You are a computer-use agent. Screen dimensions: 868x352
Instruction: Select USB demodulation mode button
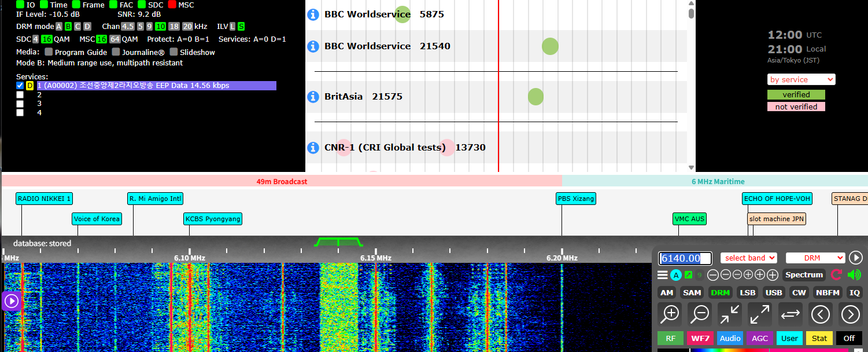[x=774, y=292]
